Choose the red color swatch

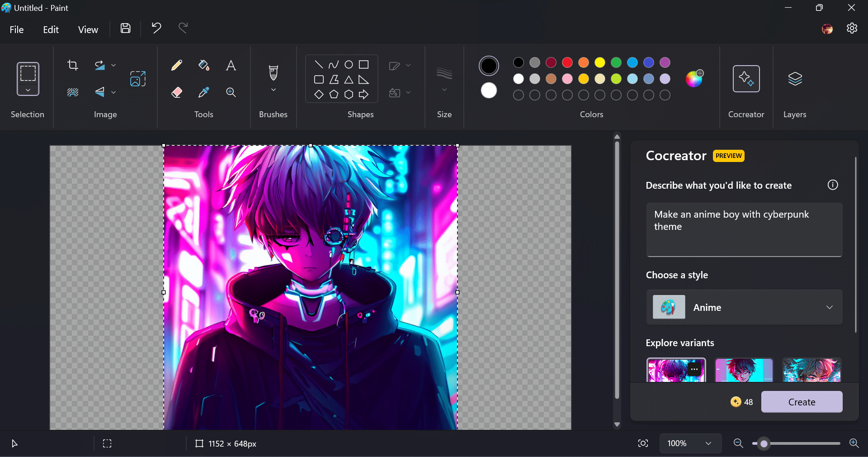pyautogui.click(x=567, y=62)
